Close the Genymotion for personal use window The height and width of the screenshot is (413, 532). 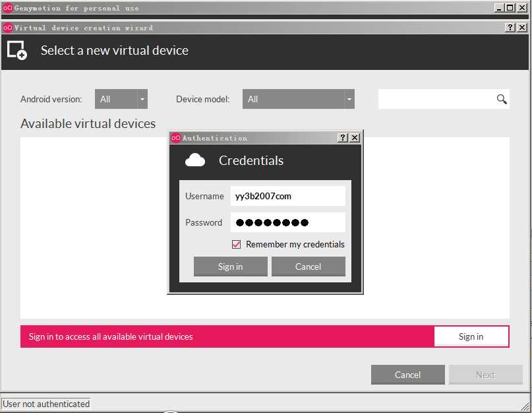[x=522, y=8]
